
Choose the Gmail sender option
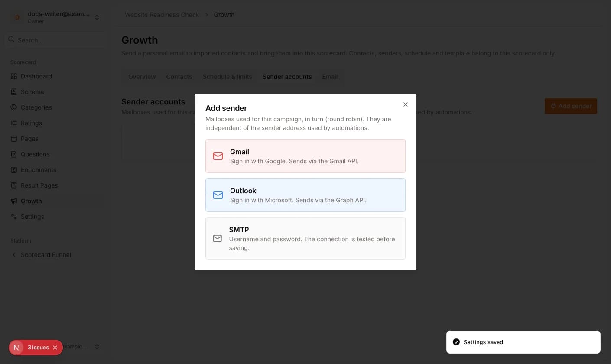305,156
